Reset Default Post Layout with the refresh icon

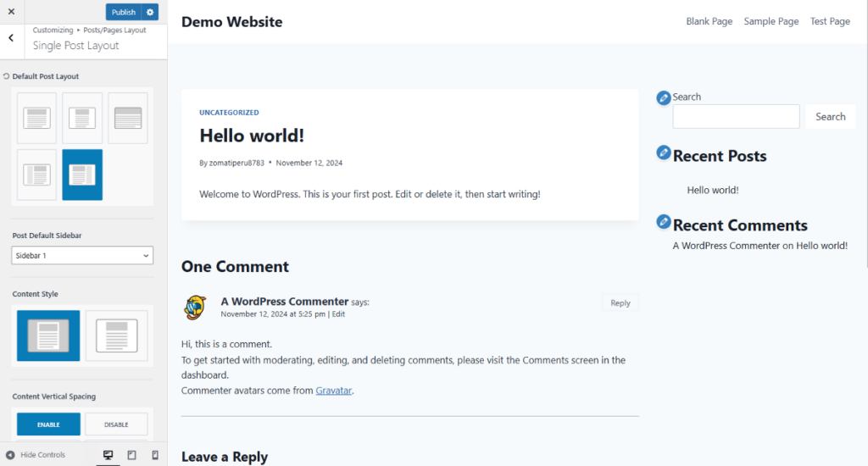6,76
